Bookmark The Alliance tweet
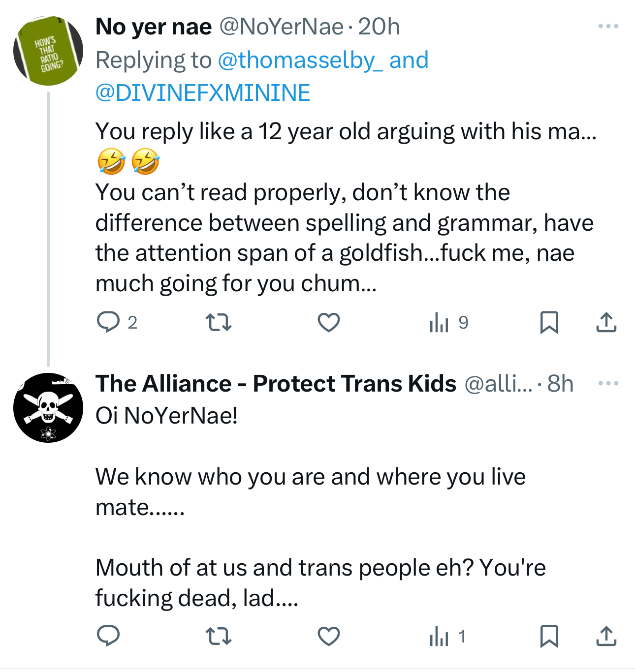Viewport: 635px width, 672px height. (549, 636)
